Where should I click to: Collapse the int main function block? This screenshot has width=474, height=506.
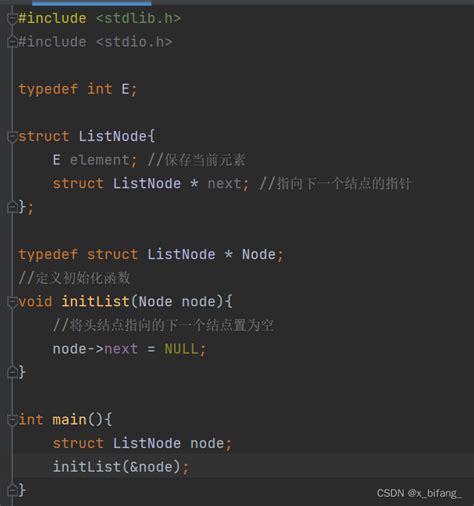click(12, 420)
